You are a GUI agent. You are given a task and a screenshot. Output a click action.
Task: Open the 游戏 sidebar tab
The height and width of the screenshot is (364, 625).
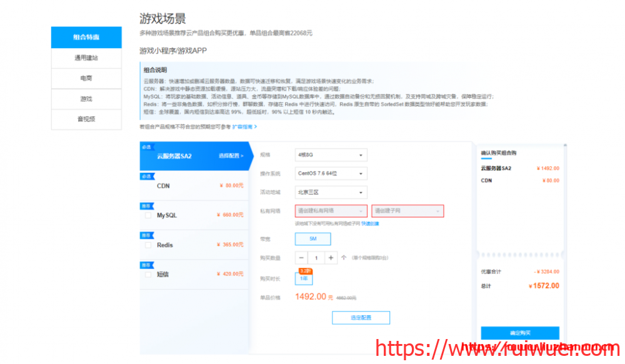(x=86, y=99)
